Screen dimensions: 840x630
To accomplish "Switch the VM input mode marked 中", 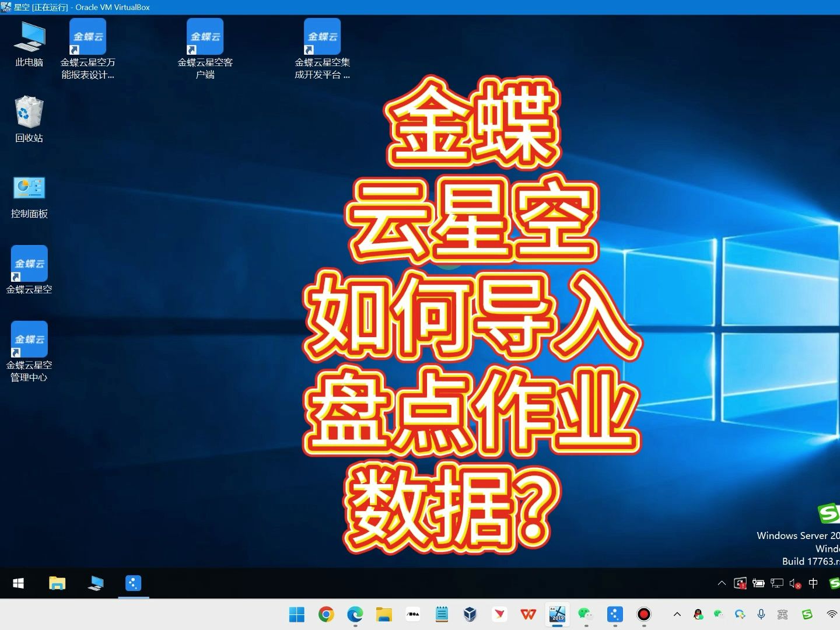I will (x=813, y=583).
